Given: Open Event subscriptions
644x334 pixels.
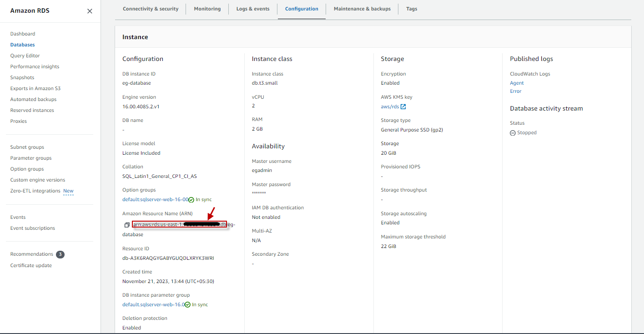Looking at the screenshot, I should pyautogui.click(x=33, y=228).
